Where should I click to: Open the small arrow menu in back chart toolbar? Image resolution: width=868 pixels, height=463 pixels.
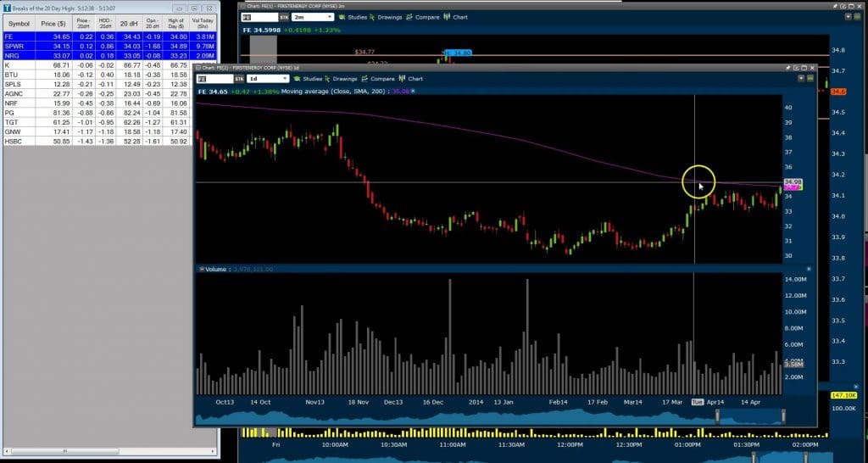click(x=849, y=17)
